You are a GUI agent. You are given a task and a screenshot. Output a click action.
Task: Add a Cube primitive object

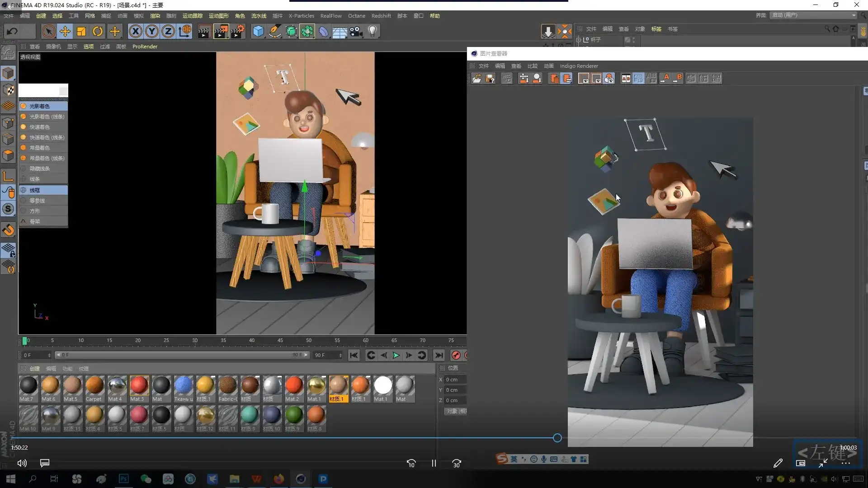pyautogui.click(x=258, y=31)
